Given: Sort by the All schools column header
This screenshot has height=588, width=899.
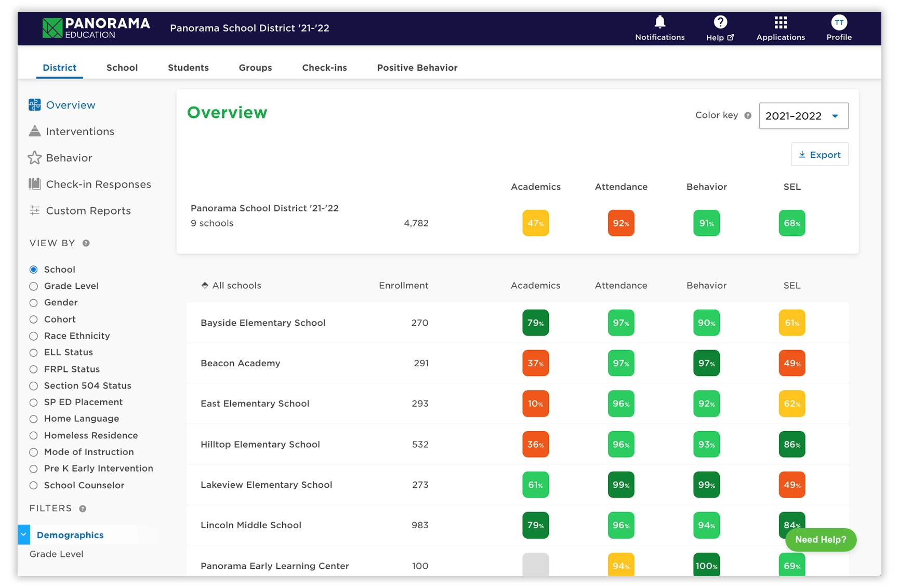Looking at the screenshot, I should pyautogui.click(x=231, y=285).
